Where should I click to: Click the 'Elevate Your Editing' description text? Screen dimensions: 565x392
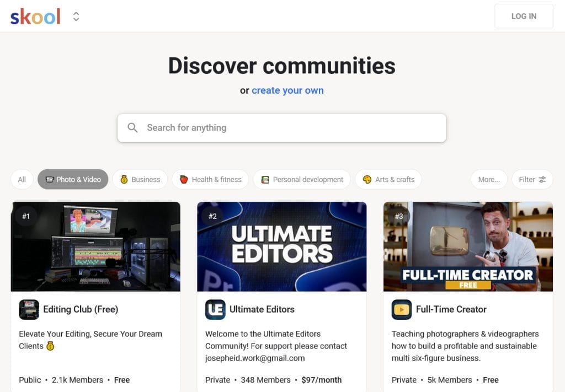pyautogui.click(x=90, y=340)
